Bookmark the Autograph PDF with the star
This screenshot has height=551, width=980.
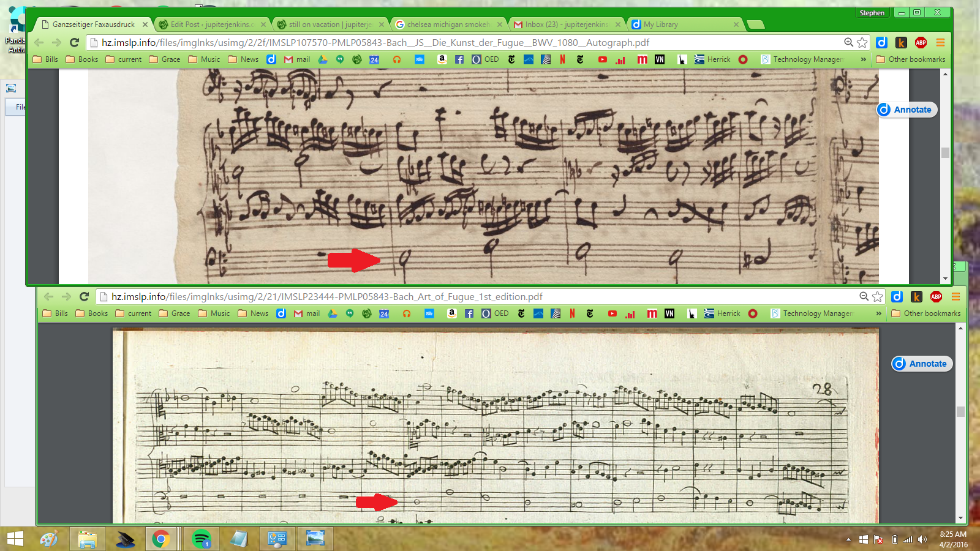(862, 42)
